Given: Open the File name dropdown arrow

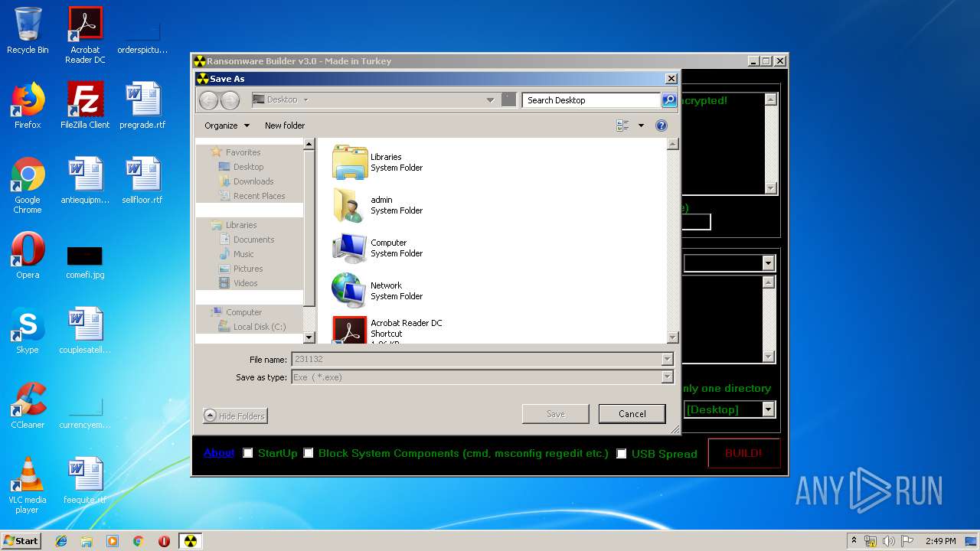Looking at the screenshot, I should pyautogui.click(x=667, y=359).
